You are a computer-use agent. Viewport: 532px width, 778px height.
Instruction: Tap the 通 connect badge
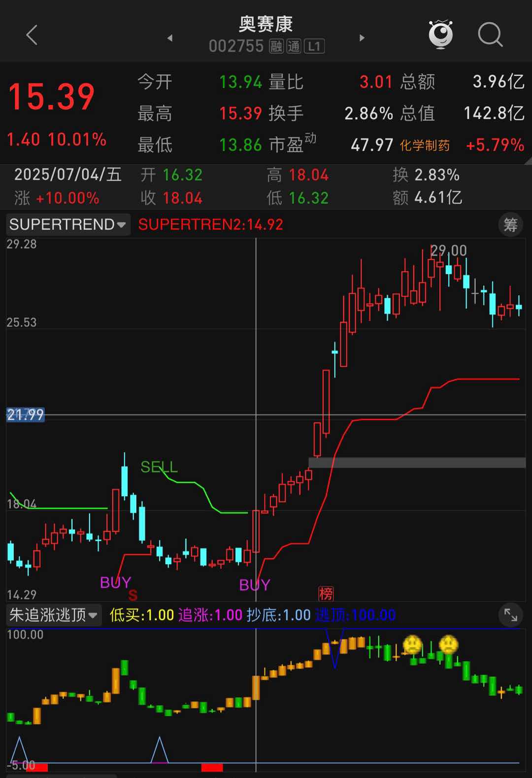coord(294,47)
